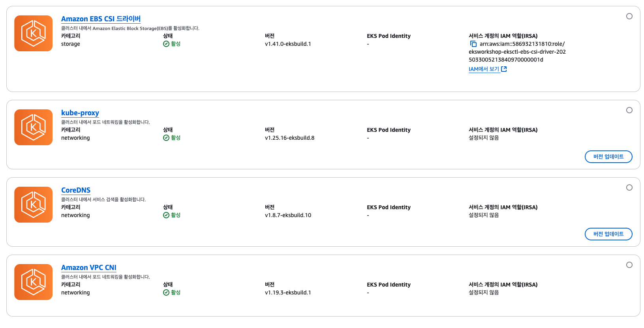The image size is (644, 328).
Task: Click 활성 status text in the Amazon VPC CNI card
Action: (x=176, y=292)
